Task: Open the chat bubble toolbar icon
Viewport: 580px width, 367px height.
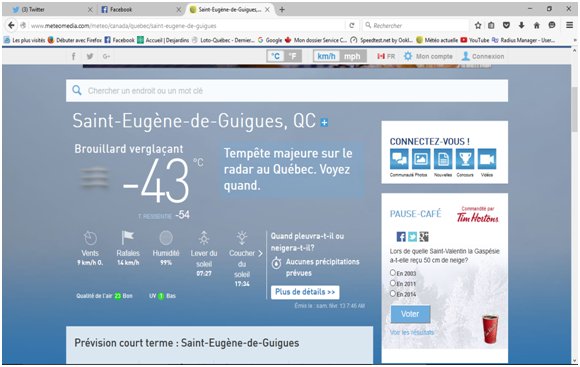Action: point(552,26)
